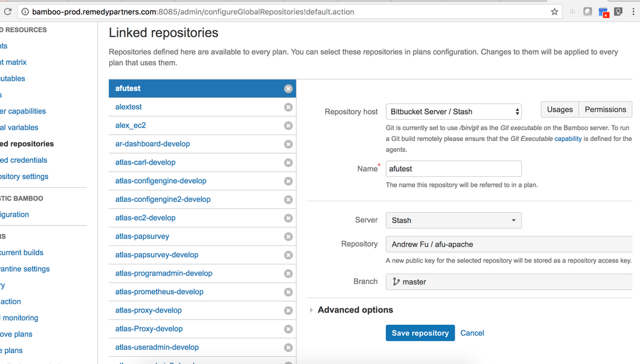Viewport: 640px width, 364px height.
Task: Select atlas-papsurvey repository in list
Action: pos(142,236)
